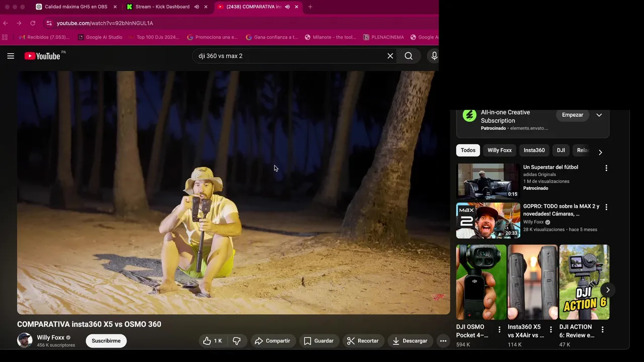Open the GOPRO: TODO sobre la MAX 2 title
The image size is (644, 362).
[561, 210]
